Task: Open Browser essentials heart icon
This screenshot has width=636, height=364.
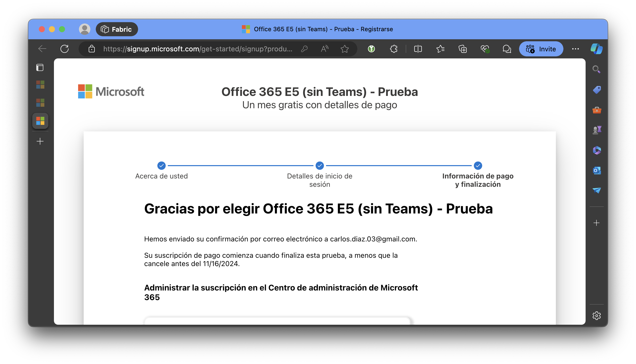Action: tap(485, 49)
